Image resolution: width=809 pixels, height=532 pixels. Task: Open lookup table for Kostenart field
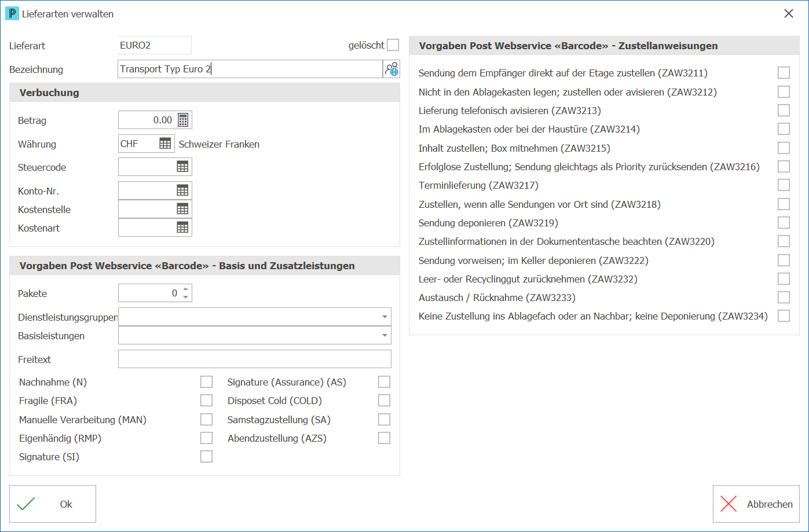tap(182, 228)
